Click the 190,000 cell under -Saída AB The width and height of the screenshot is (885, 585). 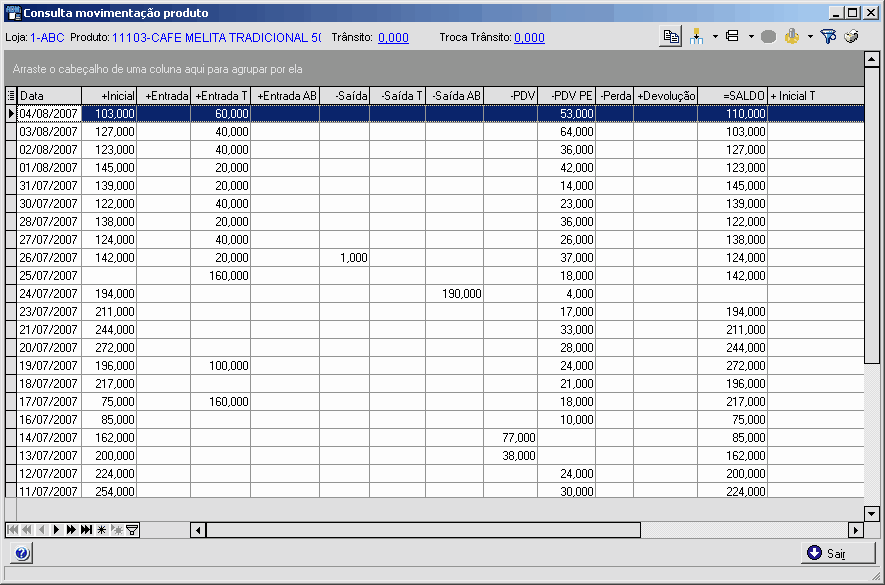454,294
